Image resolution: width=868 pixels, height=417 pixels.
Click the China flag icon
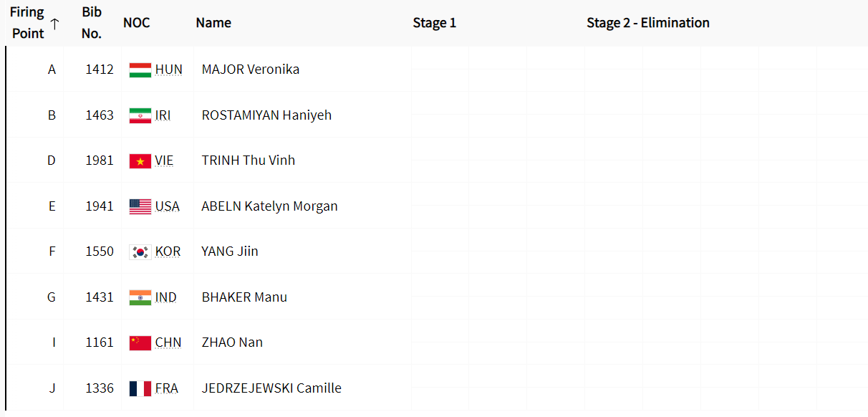point(140,342)
